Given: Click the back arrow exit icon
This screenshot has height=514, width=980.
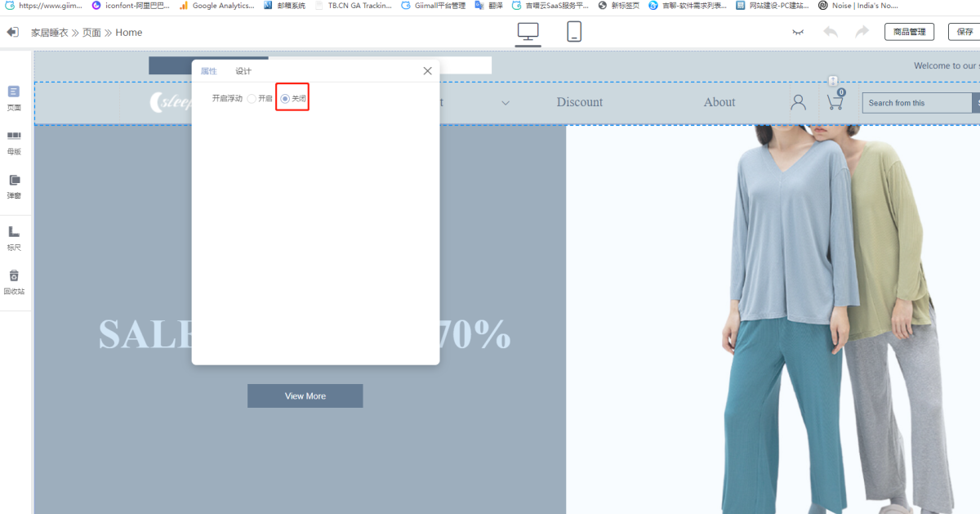Looking at the screenshot, I should click(x=12, y=33).
